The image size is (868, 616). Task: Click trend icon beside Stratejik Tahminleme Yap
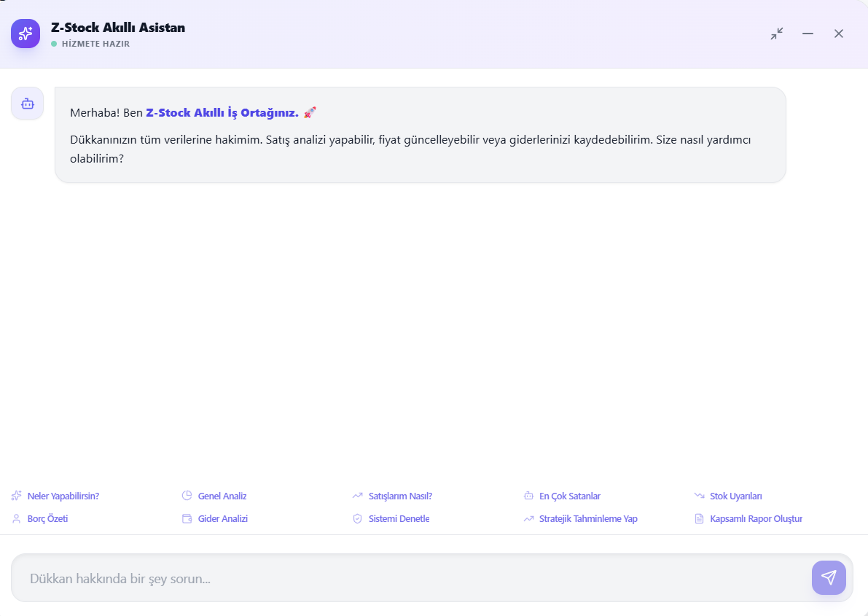(528, 518)
